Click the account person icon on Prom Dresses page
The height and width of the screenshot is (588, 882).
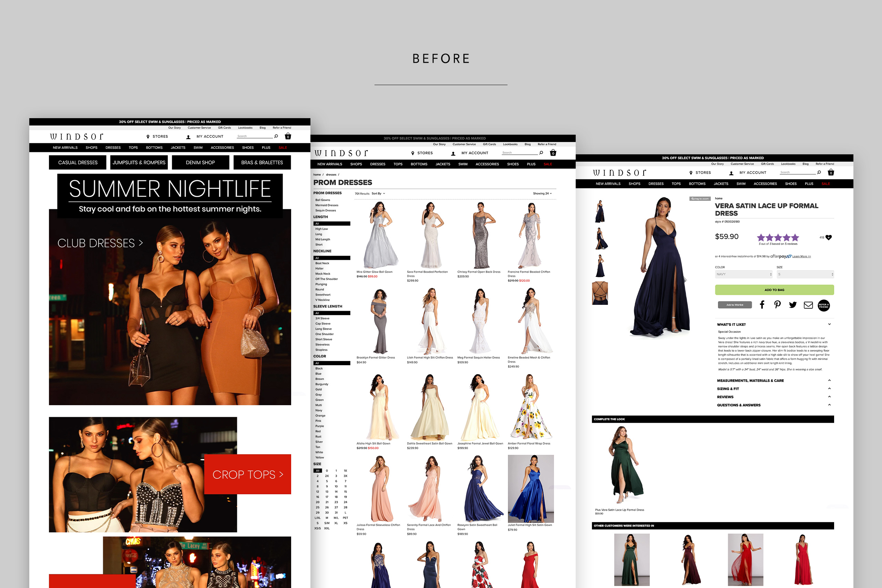click(453, 154)
